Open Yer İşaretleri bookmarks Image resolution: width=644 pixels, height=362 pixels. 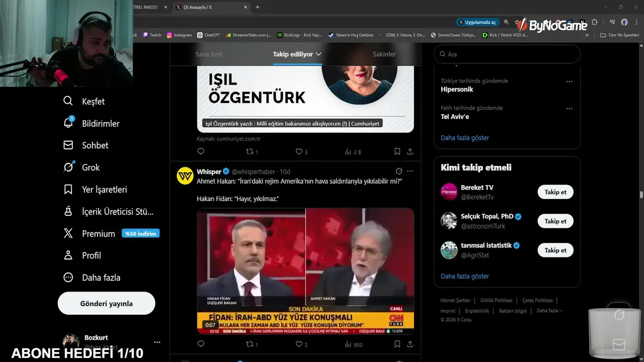(95, 189)
